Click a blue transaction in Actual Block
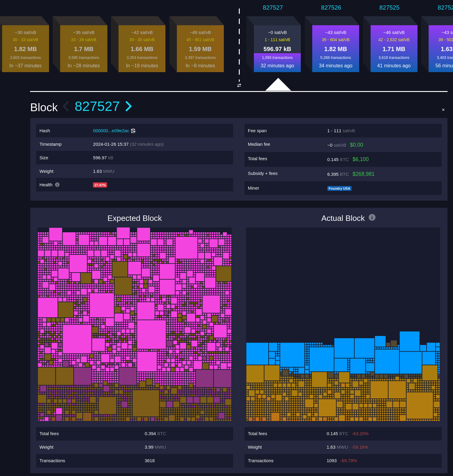This screenshot has width=453, height=476. point(292,355)
